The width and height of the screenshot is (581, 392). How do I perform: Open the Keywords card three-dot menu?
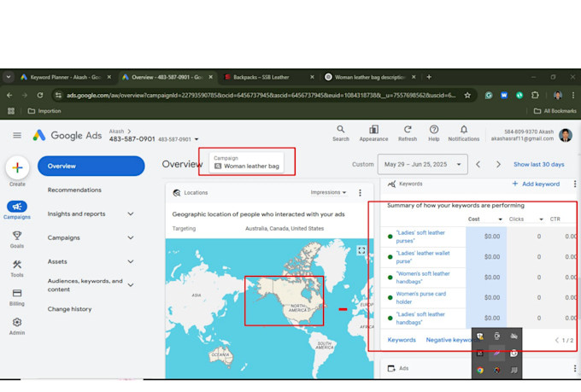point(575,184)
